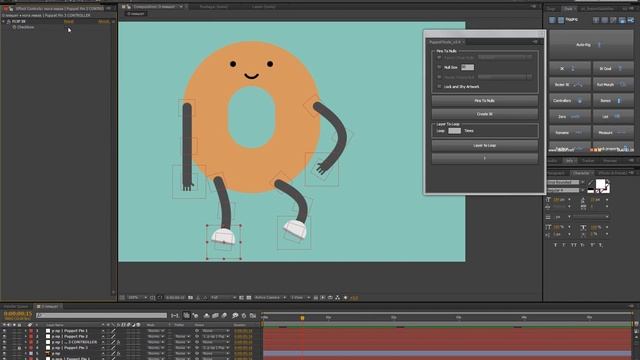
Task: Hide the Puppet Pin 3 layer
Action: [x=4, y=348]
